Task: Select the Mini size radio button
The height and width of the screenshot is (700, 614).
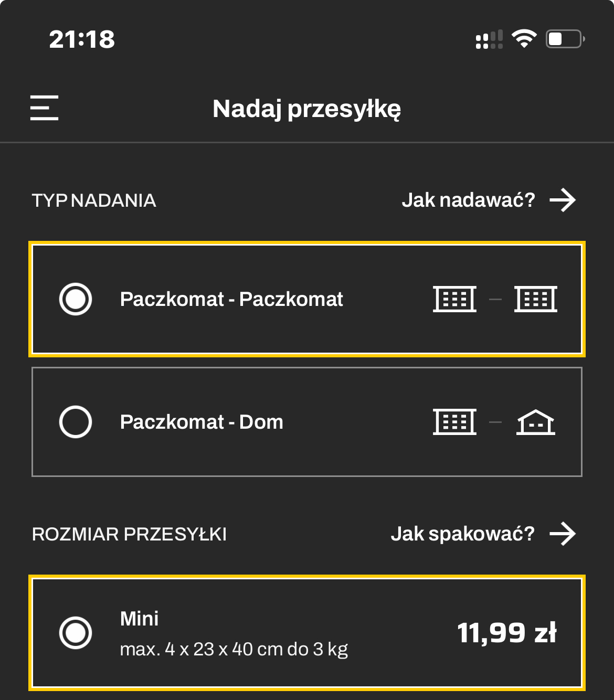Action: 76,633
